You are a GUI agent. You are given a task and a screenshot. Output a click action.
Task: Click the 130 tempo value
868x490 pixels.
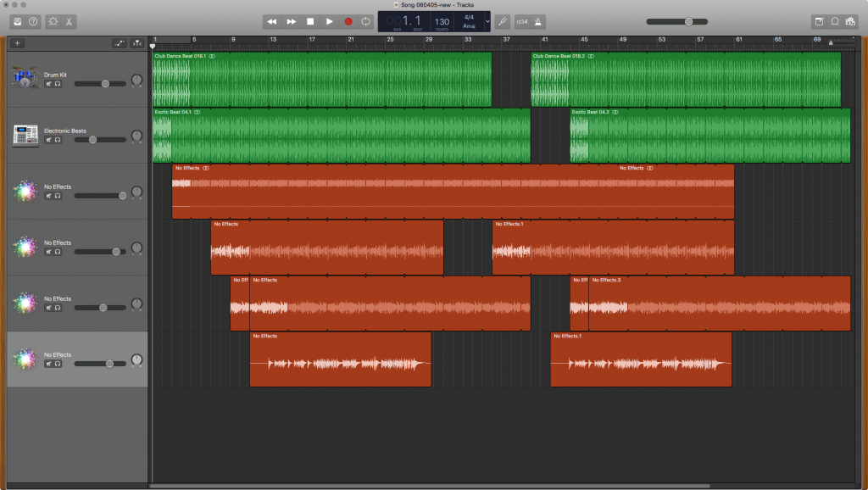coord(442,21)
